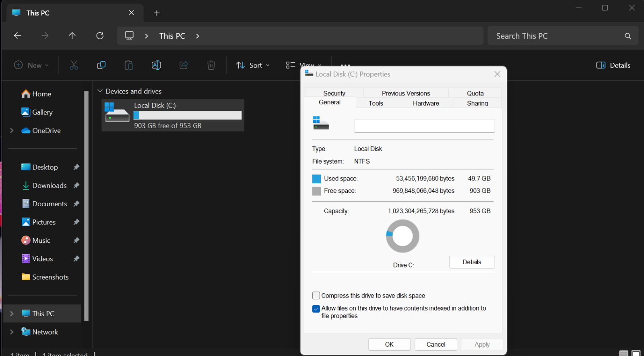Click the monitor icon in address bar
The height and width of the screenshot is (356, 644).
pyautogui.click(x=129, y=35)
